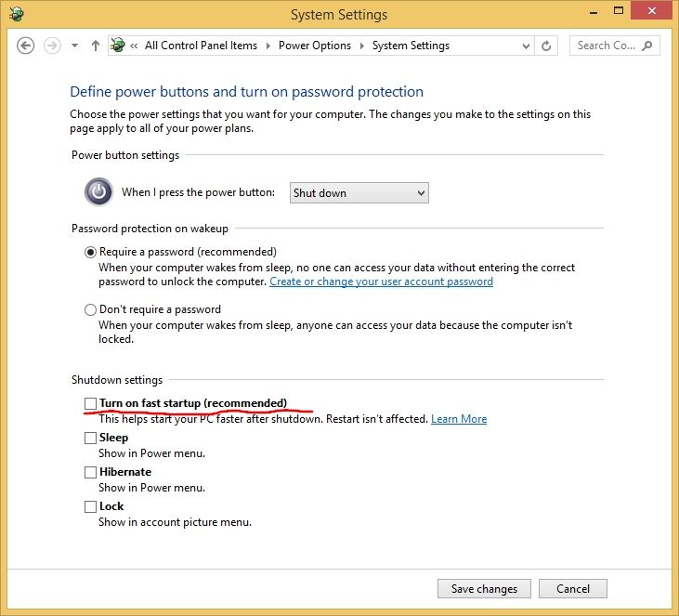Open Create or change account password link

click(381, 282)
